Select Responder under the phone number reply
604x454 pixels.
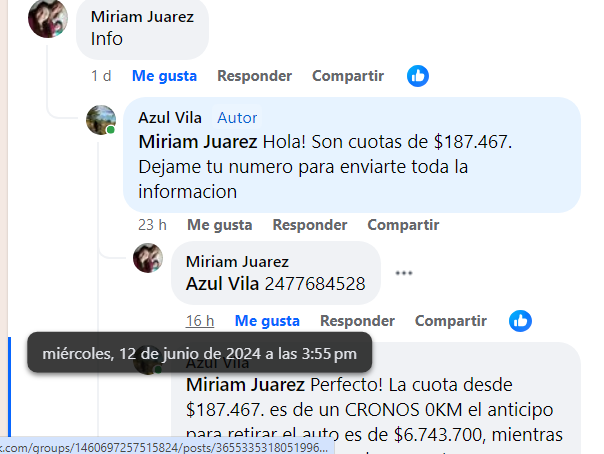click(x=357, y=321)
